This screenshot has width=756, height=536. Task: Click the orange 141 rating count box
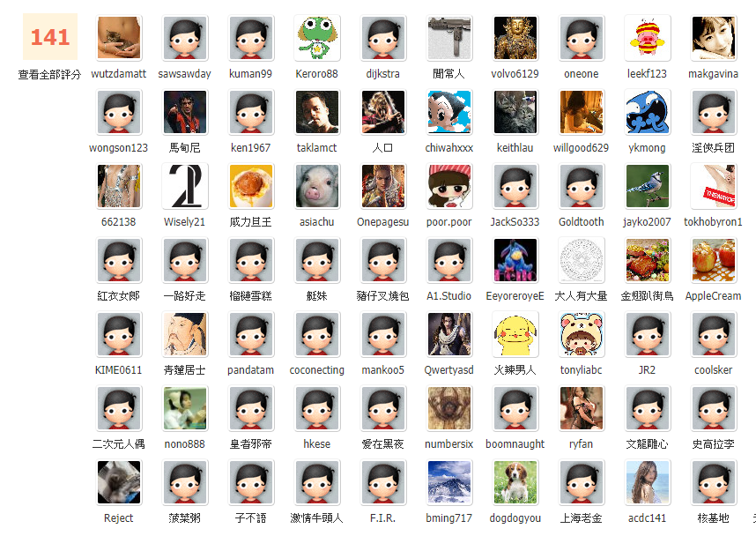click(49, 37)
